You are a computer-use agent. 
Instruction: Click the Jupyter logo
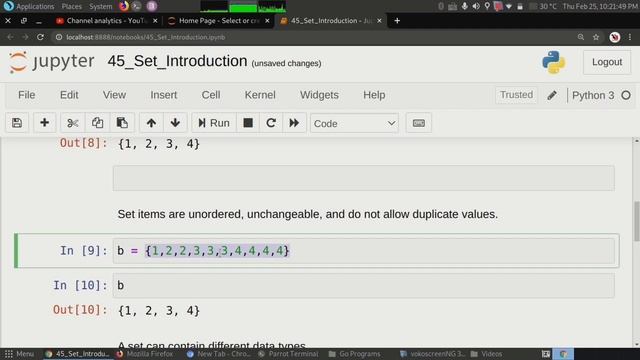pyautogui.click(x=51, y=62)
